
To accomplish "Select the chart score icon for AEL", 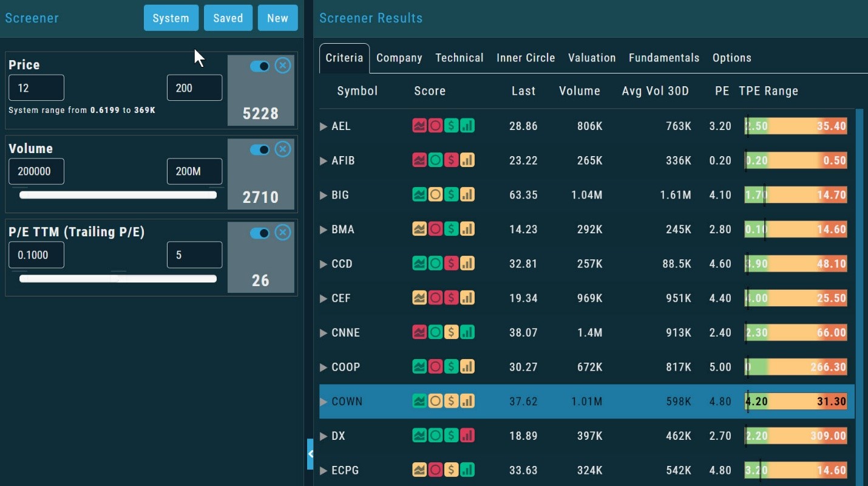I will pyautogui.click(x=419, y=126).
